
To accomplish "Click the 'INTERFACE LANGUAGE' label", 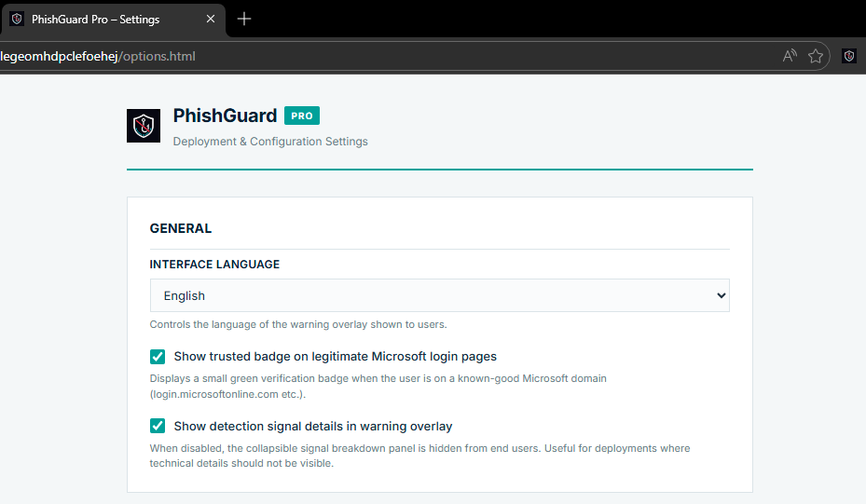I will [x=214, y=265].
